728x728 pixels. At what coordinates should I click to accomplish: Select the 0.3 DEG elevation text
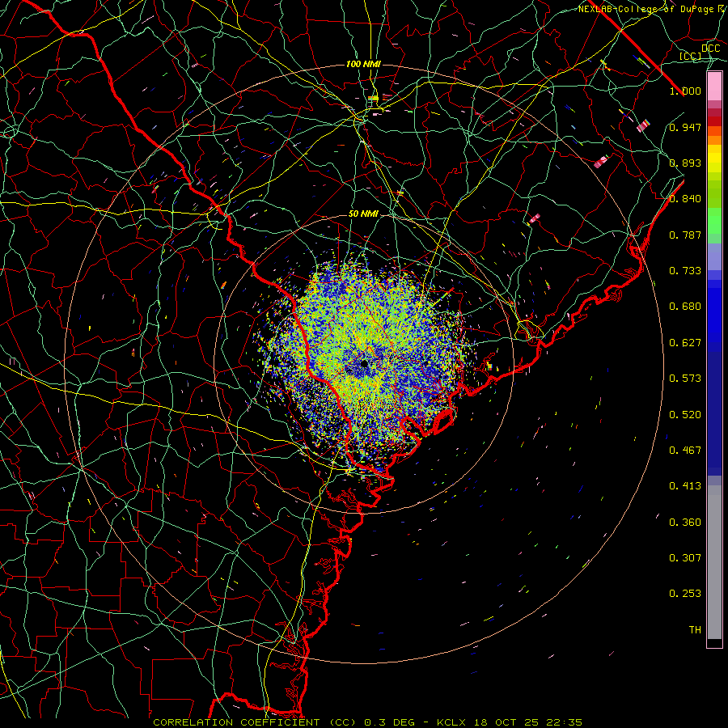(x=388, y=722)
